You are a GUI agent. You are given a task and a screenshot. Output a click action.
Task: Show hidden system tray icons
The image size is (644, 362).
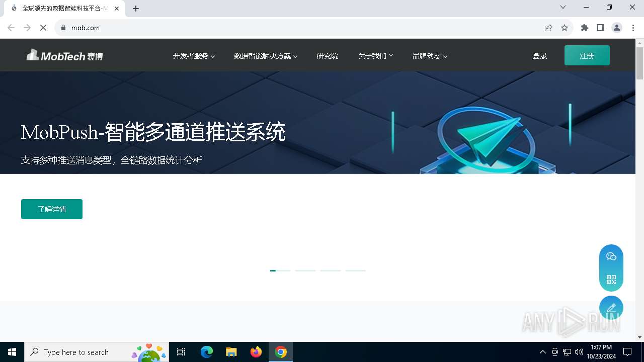542,352
